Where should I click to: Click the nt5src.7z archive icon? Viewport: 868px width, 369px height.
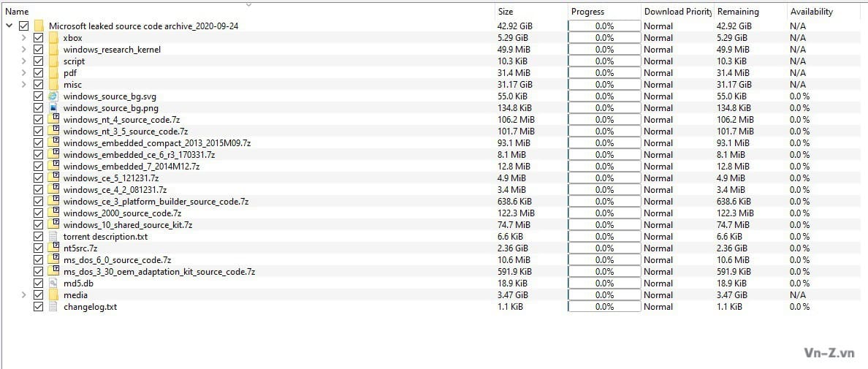click(53, 248)
